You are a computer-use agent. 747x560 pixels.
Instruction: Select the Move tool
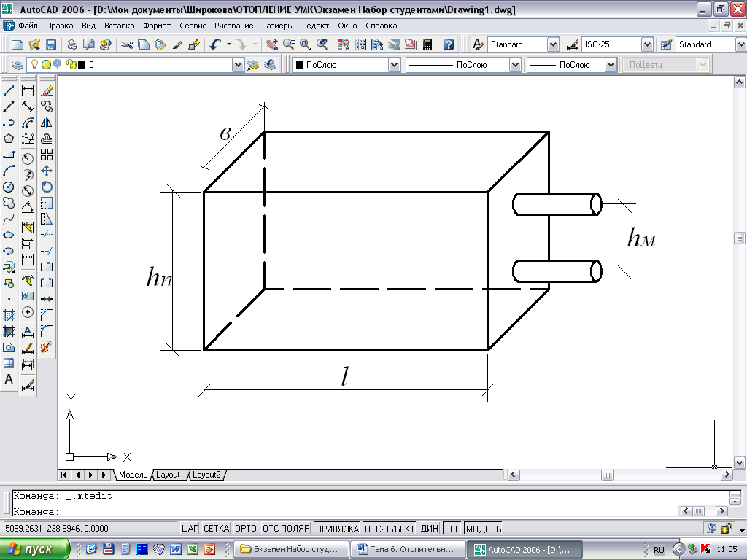pos(47,171)
